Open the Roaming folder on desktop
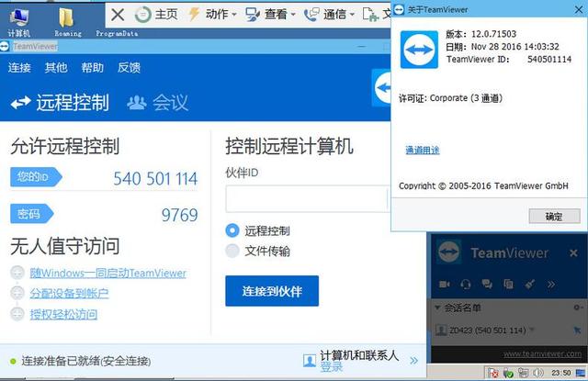The width and height of the screenshot is (588, 381). click(x=67, y=21)
